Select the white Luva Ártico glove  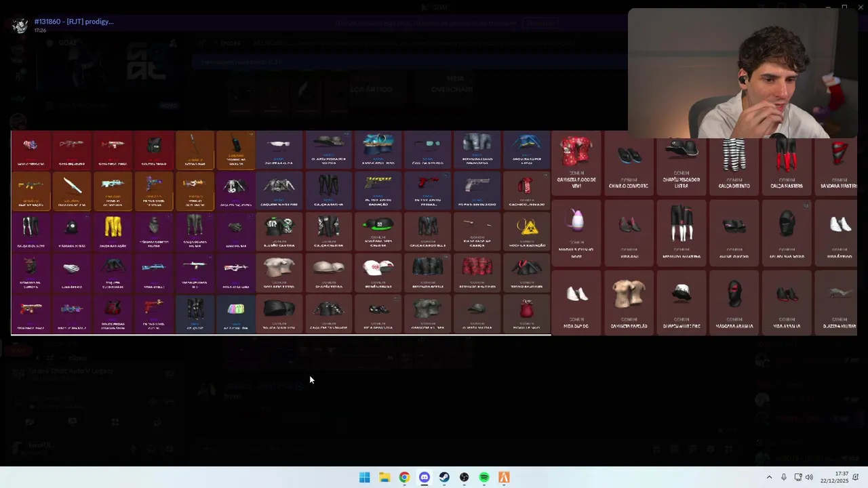click(71, 272)
